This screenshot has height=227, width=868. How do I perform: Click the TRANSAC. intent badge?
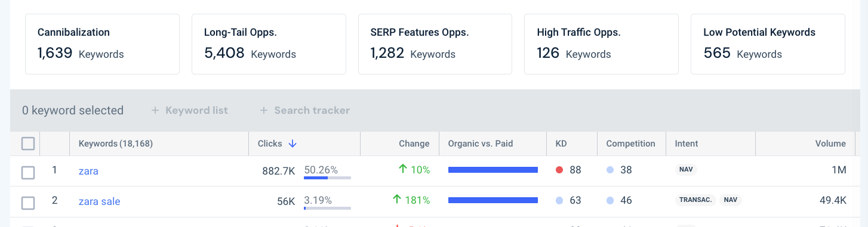pos(695,200)
